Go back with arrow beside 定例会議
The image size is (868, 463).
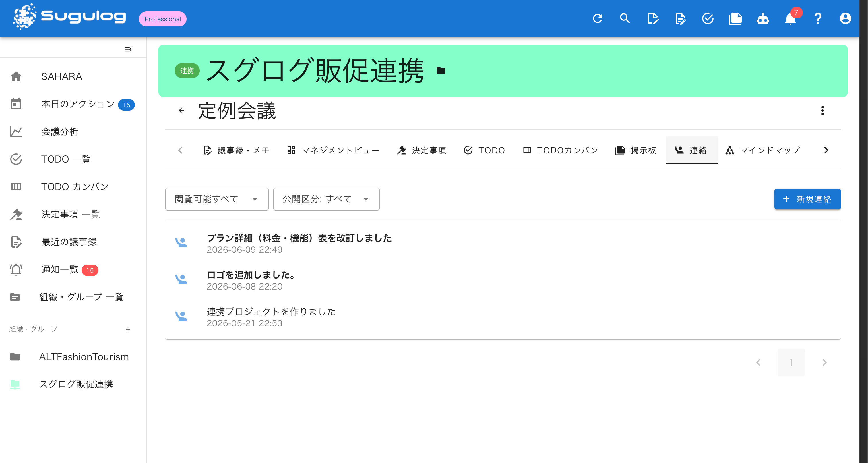pos(181,111)
